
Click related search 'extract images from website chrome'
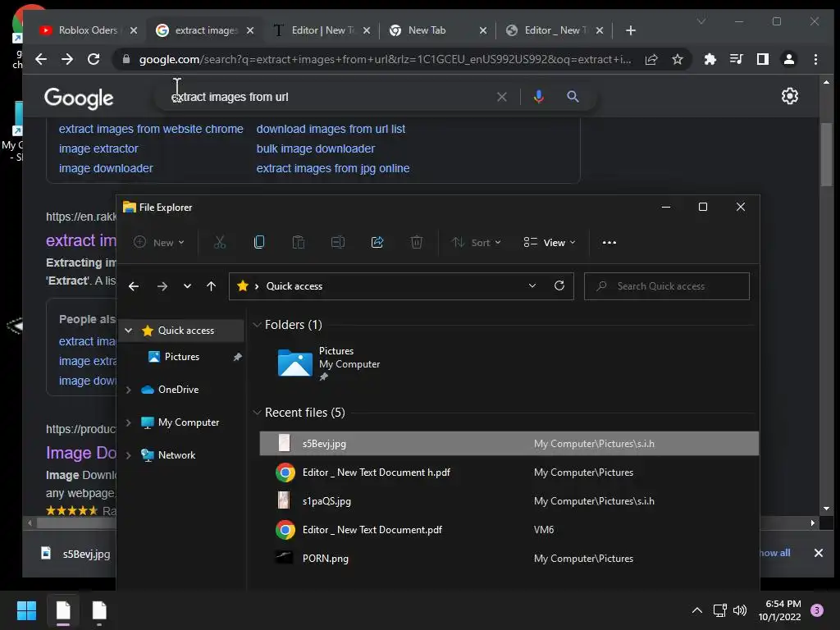pyautogui.click(x=151, y=129)
